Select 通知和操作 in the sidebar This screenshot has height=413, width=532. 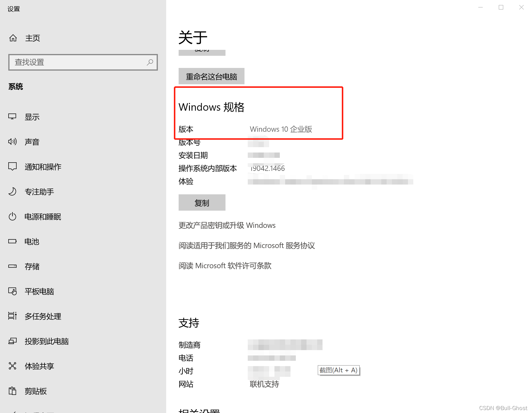coord(83,167)
